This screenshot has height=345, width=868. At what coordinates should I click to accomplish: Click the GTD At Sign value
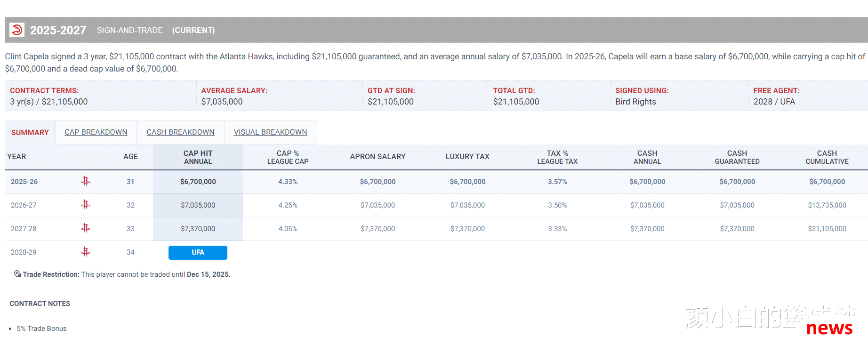pos(390,102)
